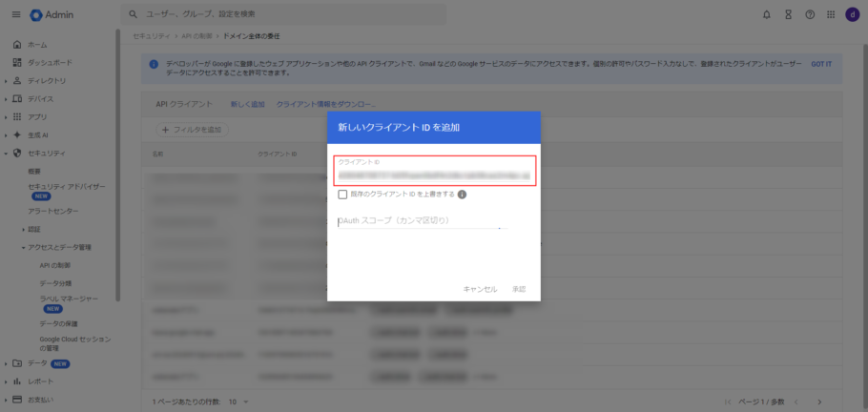Click the next page arrow
The image size is (868, 412).
pyautogui.click(x=819, y=402)
